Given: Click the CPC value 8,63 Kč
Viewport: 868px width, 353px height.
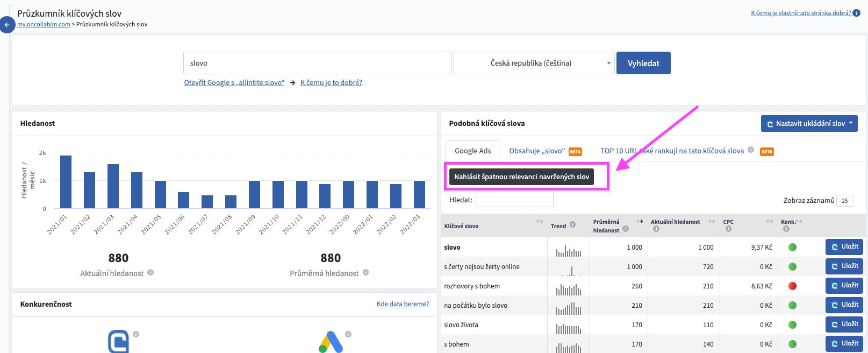Looking at the screenshot, I should (x=762, y=286).
